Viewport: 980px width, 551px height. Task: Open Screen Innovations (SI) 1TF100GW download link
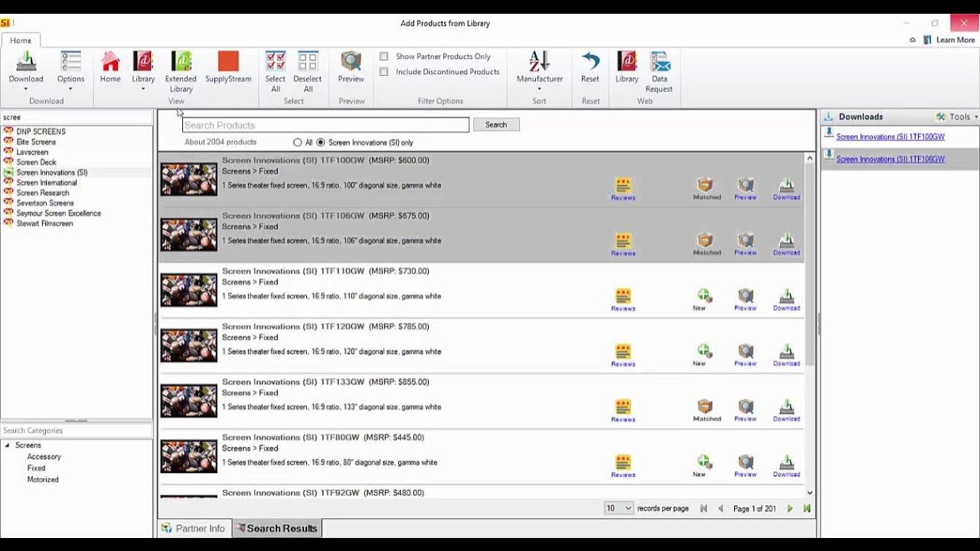click(x=890, y=137)
